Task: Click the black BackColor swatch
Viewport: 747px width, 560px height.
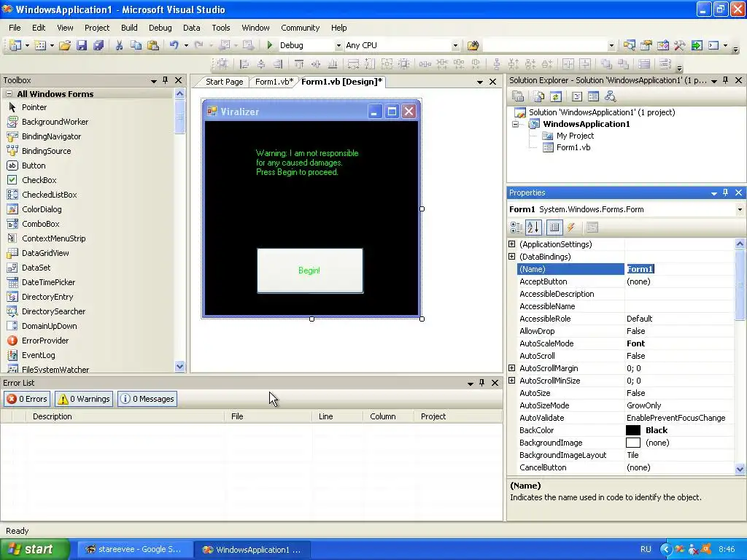Action: coord(633,430)
